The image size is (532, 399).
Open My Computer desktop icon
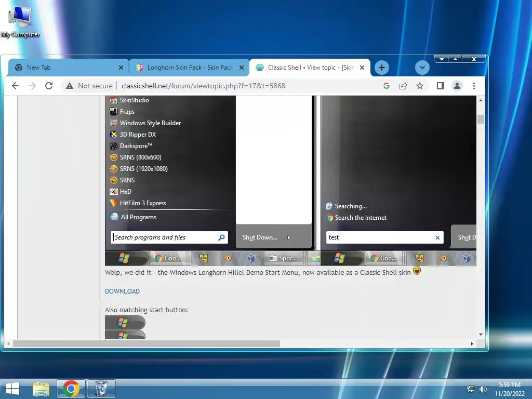pos(20,22)
